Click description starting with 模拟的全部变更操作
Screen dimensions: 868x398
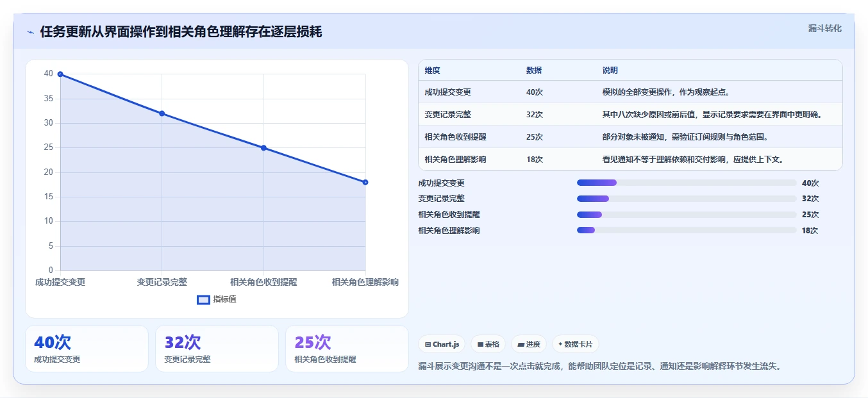(665, 92)
